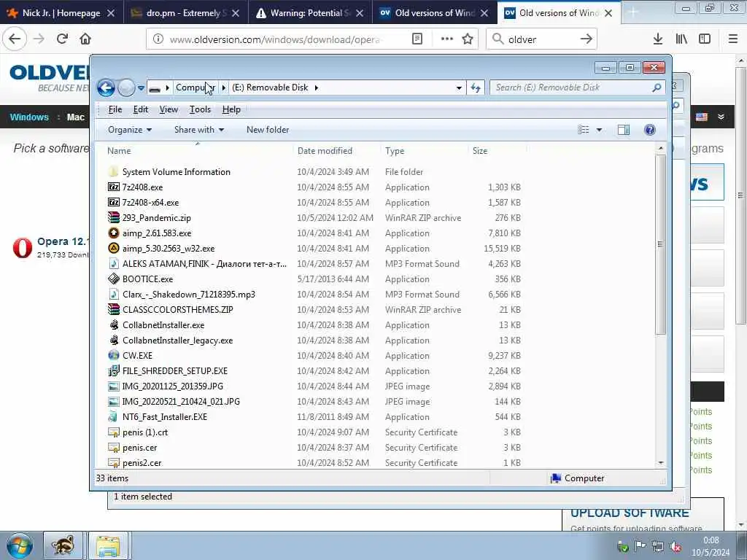Sort by Date modified column header
Viewport: 747px width, 560px height.
coord(325,150)
